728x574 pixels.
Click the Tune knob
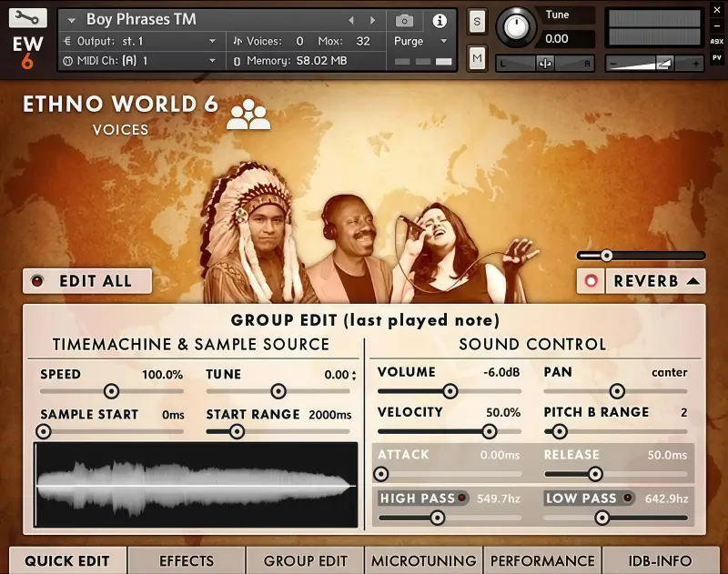coord(515,27)
